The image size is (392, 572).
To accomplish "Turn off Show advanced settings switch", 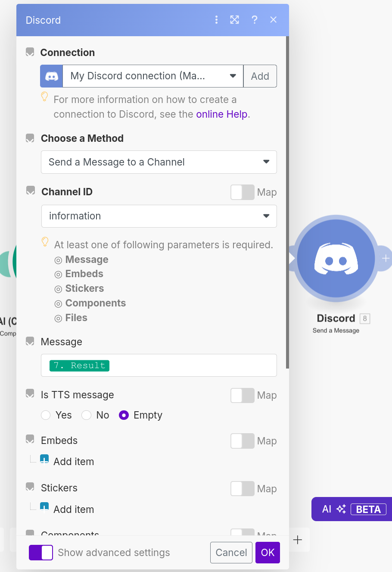I will coord(41,553).
